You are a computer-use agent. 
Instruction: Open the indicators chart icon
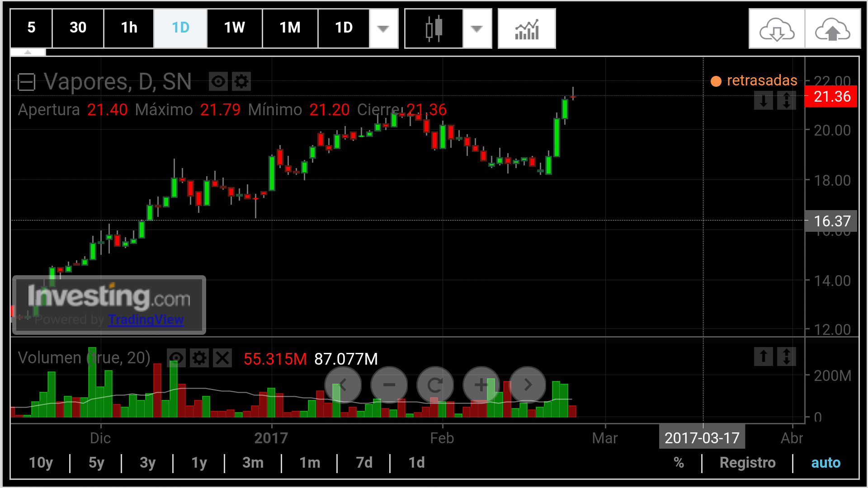527,28
